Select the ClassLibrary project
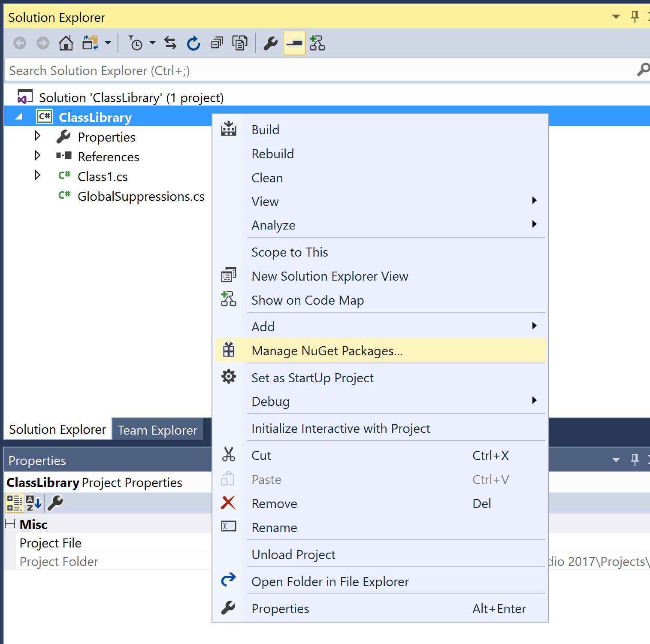 click(x=95, y=117)
